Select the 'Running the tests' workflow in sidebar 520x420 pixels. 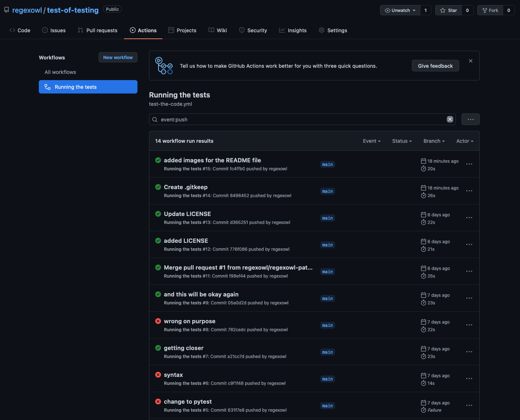88,87
